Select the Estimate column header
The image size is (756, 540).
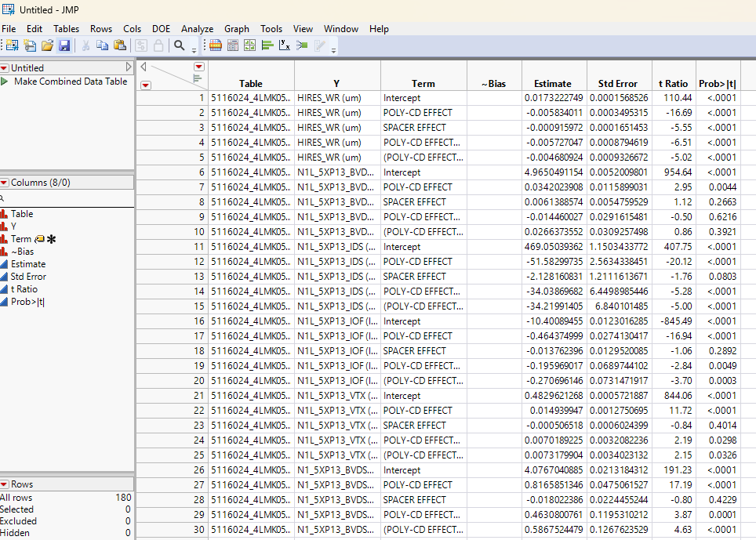point(552,83)
